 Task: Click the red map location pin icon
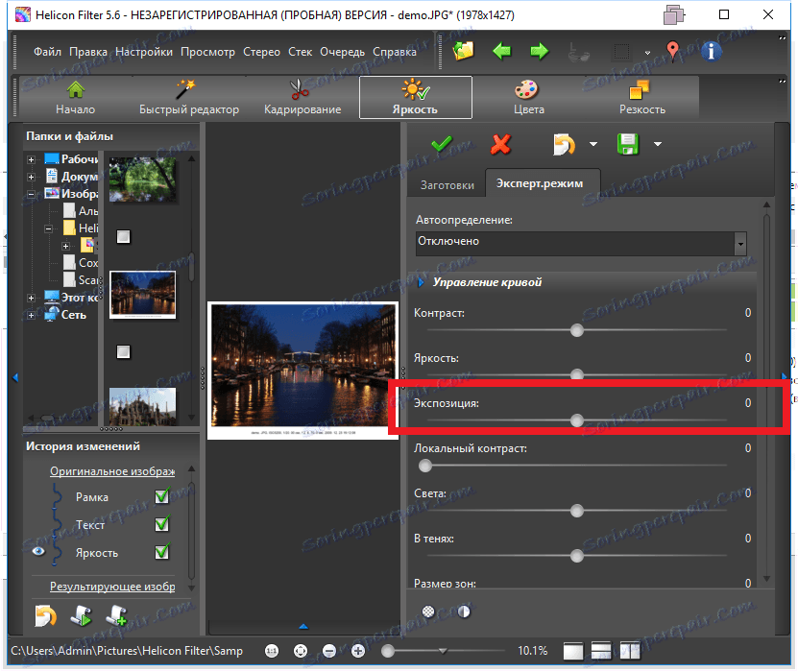pyautogui.click(x=673, y=51)
